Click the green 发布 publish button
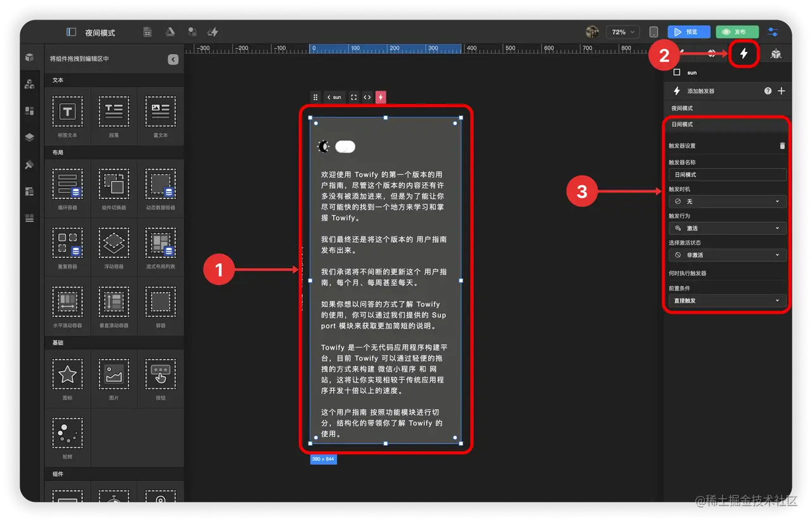This screenshot has width=812, height=522. point(737,32)
